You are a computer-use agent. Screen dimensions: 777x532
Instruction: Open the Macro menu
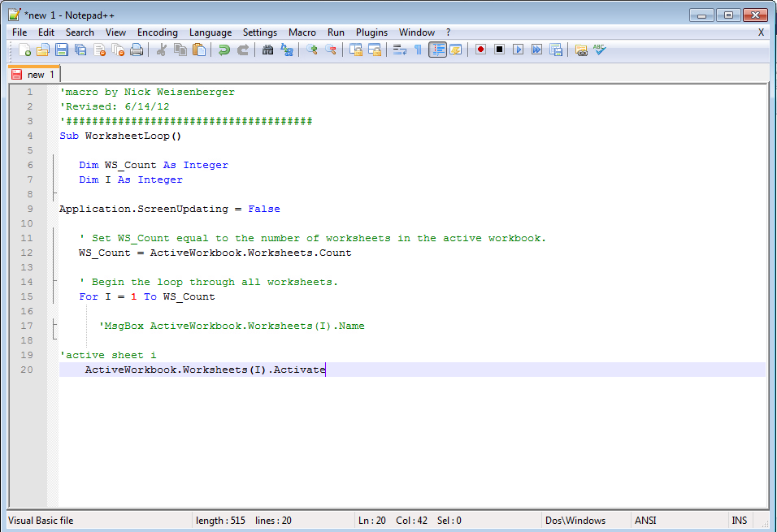[302, 32]
